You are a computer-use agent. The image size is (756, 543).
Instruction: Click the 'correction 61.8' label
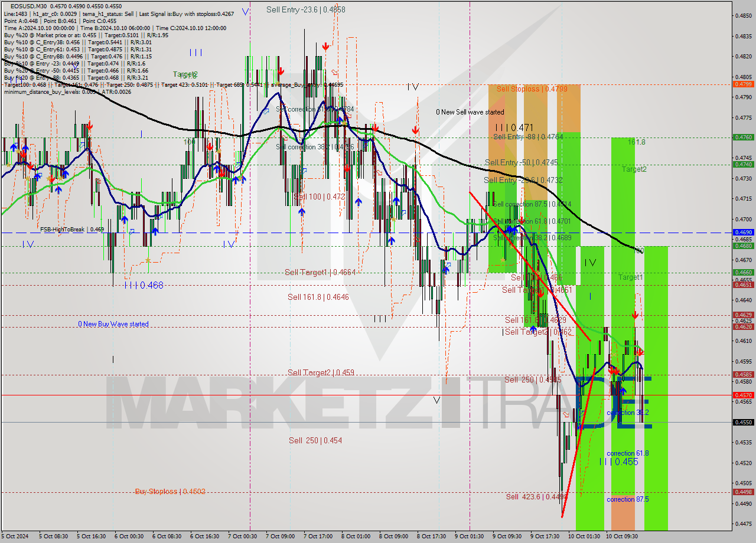point(628,453)
